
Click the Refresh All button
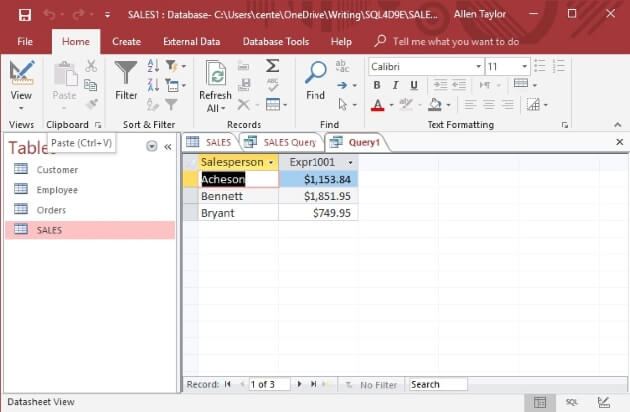click(215, 85)
